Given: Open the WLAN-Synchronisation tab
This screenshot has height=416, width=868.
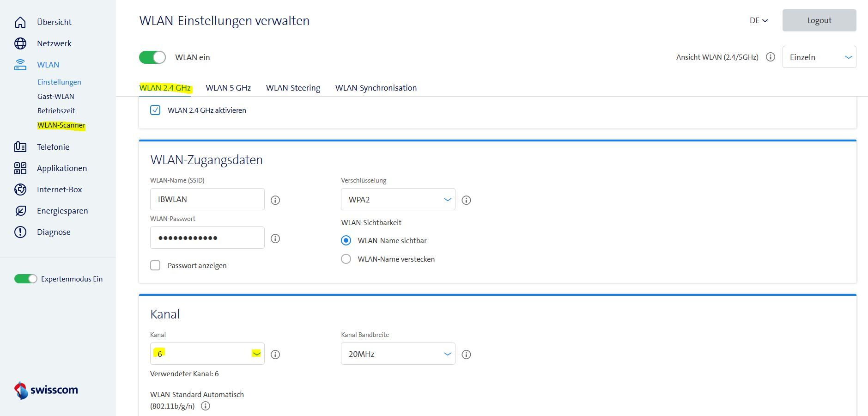Looking at the screenshot, I should point(376,88).
